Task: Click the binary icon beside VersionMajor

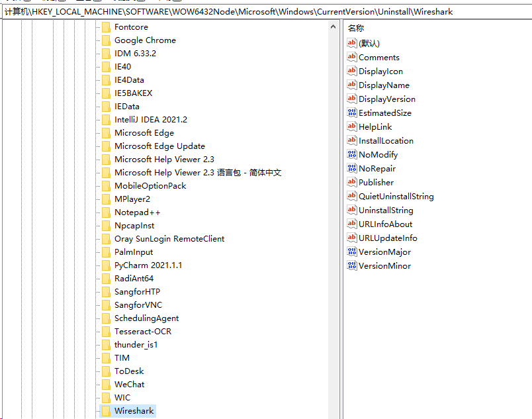Action: tap(352, 252)
